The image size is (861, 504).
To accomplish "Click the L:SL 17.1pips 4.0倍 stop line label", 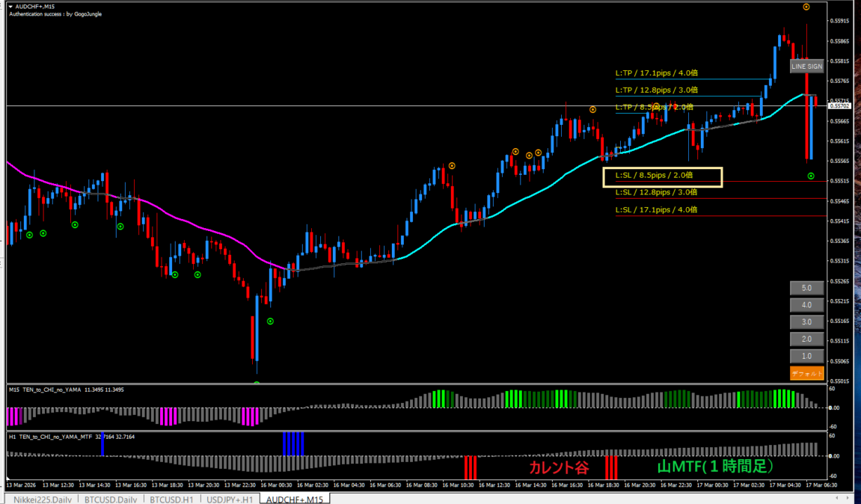I will (x=656, y=210).
